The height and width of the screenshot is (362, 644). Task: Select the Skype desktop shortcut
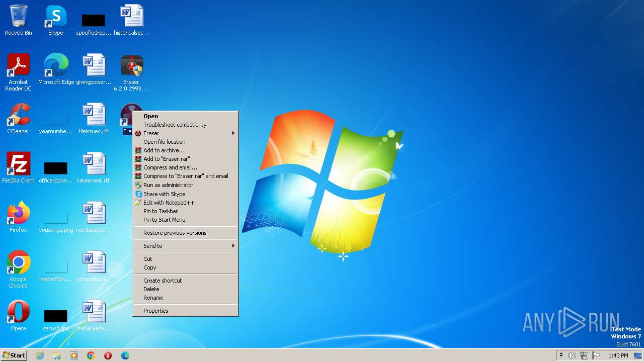pos(56,20)
